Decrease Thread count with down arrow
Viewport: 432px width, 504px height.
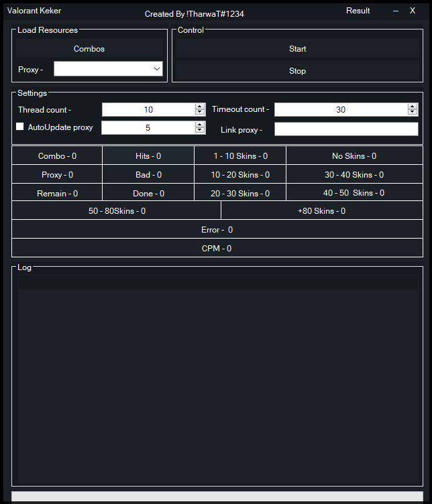(200, 112)
